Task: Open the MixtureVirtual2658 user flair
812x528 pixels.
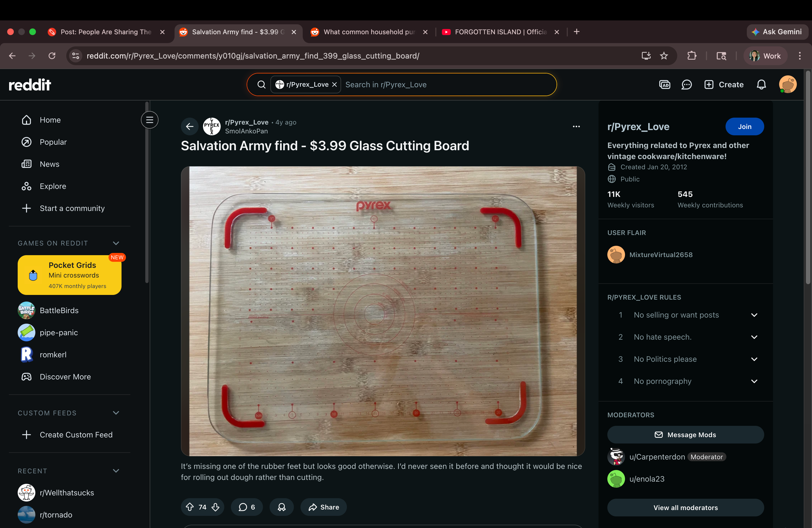Action: [x=661, y=255]
